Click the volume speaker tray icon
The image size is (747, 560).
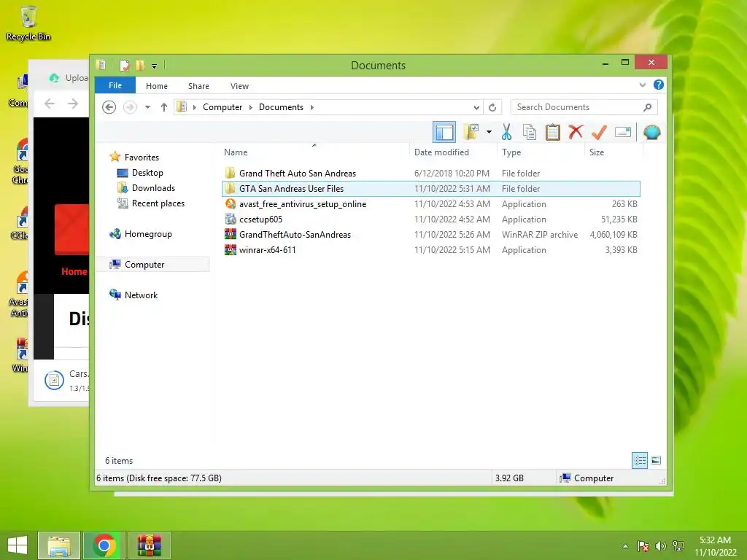(x=660, y=546)
